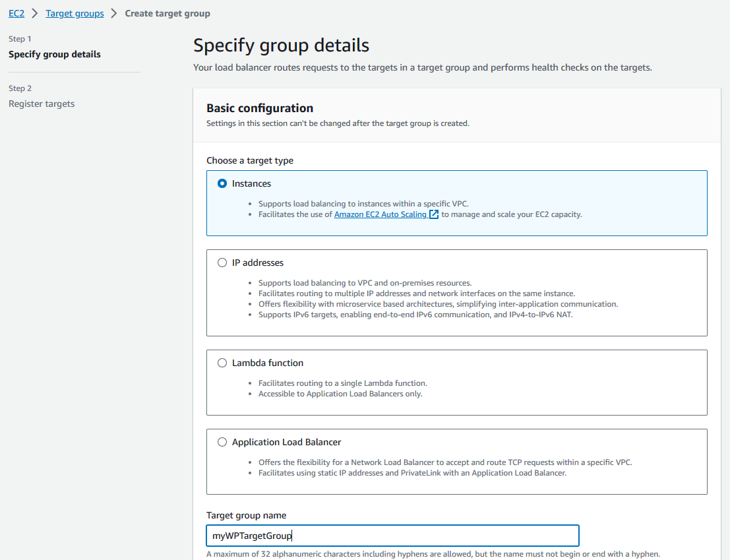Screen dimensions: 730x560
Task: Click the chevron after Target groups breadcrumb
Action: pos(114,13)
